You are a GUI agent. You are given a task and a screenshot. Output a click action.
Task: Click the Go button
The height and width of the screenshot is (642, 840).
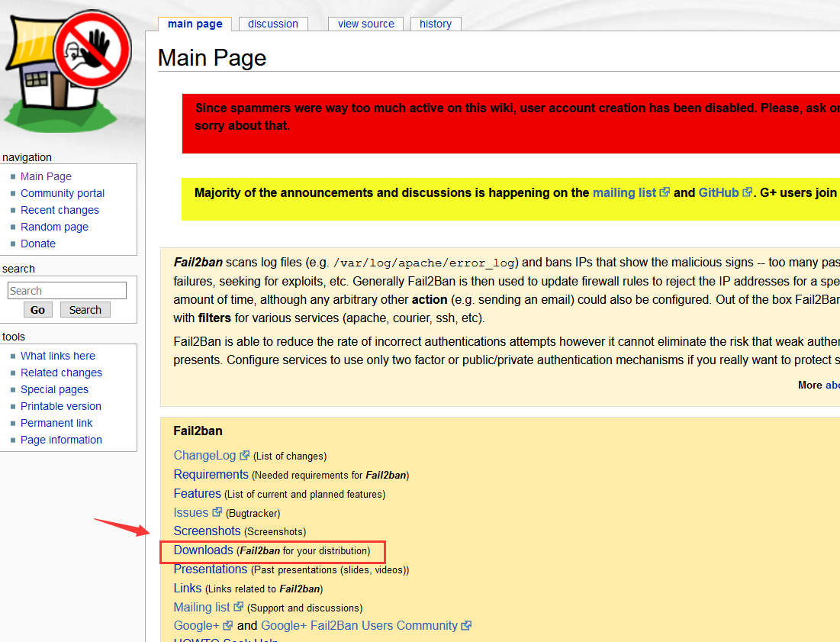click(37, 310)
